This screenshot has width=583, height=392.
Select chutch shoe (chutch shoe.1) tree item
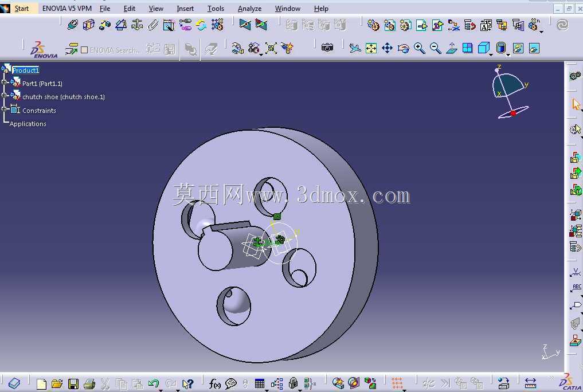(64, 97)
